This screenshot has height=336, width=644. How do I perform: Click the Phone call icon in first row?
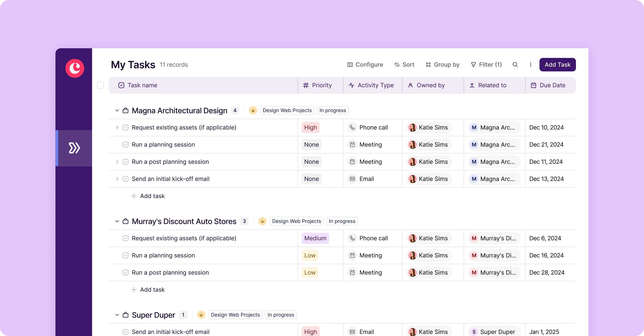[352, 127]
